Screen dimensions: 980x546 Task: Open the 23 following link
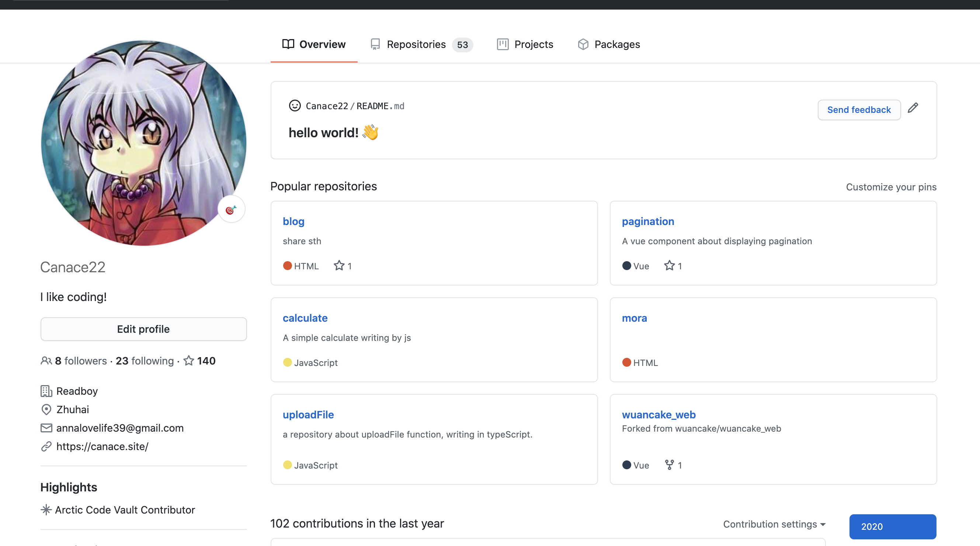pos(145,360)
